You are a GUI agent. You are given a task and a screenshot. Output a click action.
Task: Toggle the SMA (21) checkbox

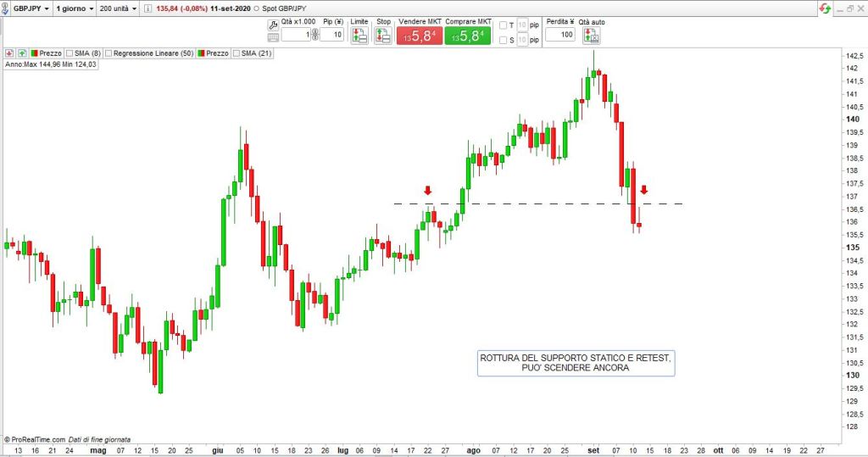pyautogui.click(x=236, y=53)
